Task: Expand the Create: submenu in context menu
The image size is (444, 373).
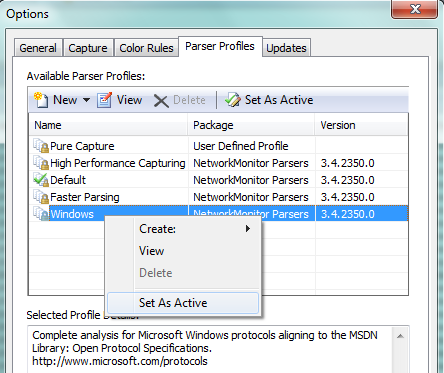Action: tap(183, 229)
